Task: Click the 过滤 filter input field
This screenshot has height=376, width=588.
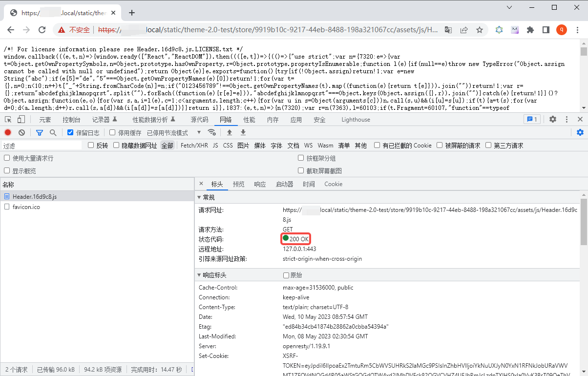Action: coord(42,145)
